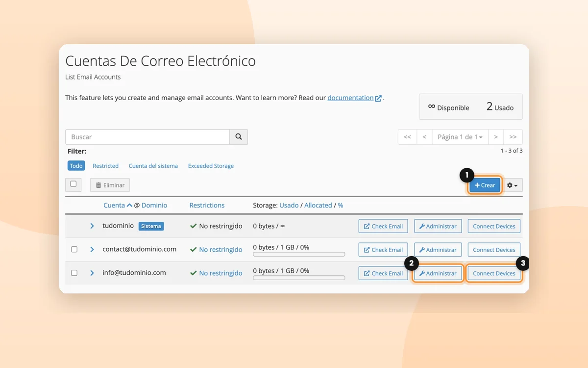Image resolution: width=588 pixels, height=368 pixels.
Task: Sort by storage Usado header
Action: click(289, 205)
